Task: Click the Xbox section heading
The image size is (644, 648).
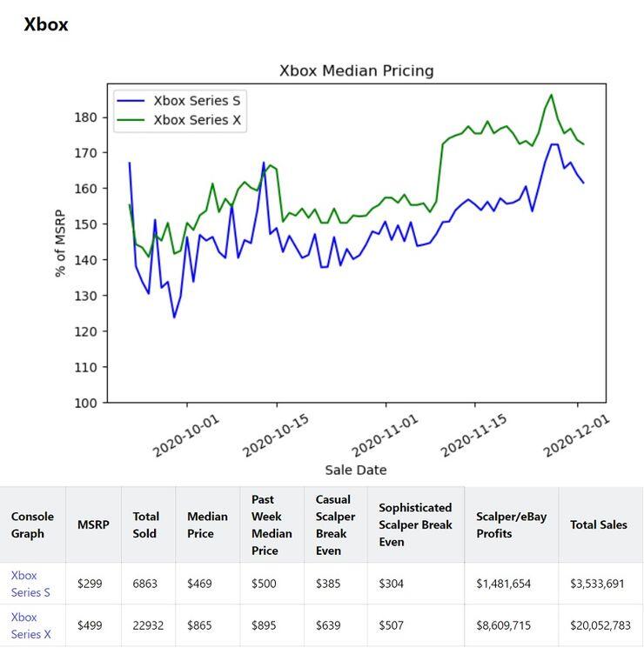Action: pyautogui.click(x=46, y=24)
